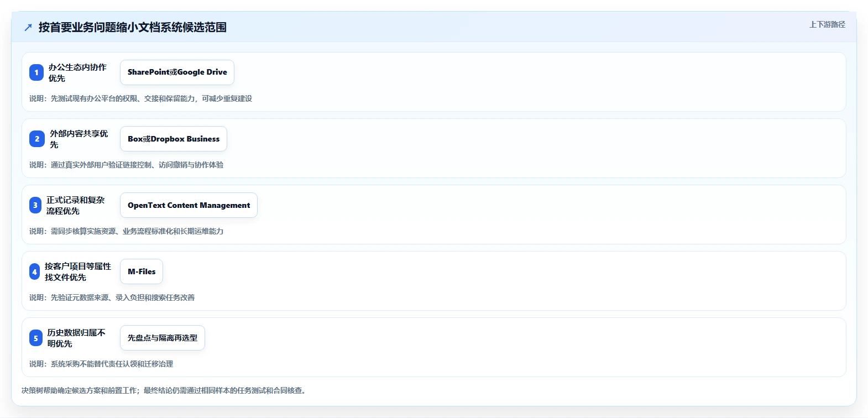Choose the Box或Dropbox Business option
The image size is (868, 418).
[x=174, y=139]
